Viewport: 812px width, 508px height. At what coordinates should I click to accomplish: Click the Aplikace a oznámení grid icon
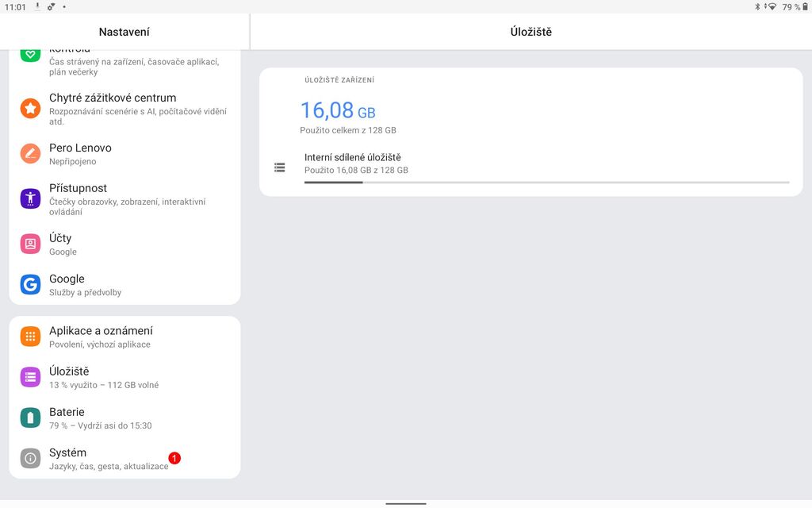[x=29, y=336]
